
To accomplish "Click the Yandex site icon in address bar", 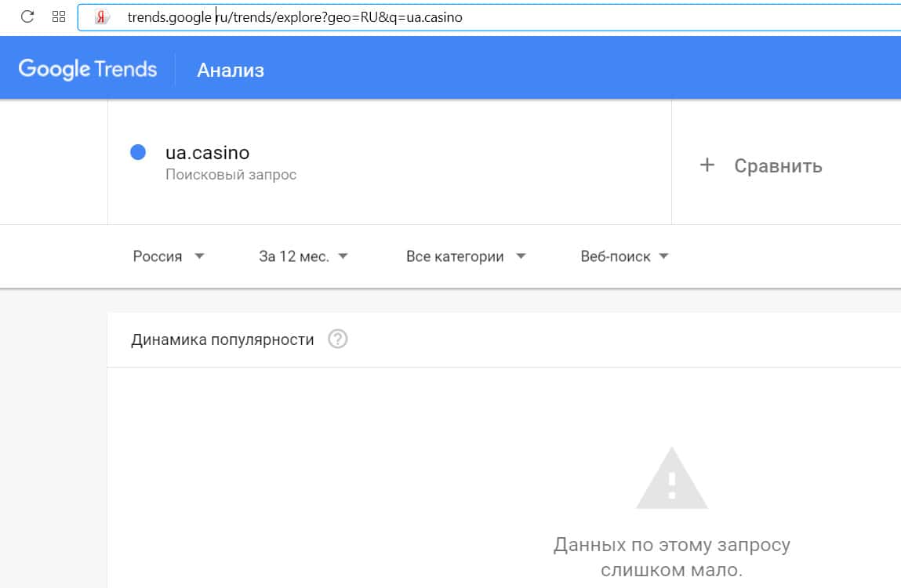I will 101,17.
